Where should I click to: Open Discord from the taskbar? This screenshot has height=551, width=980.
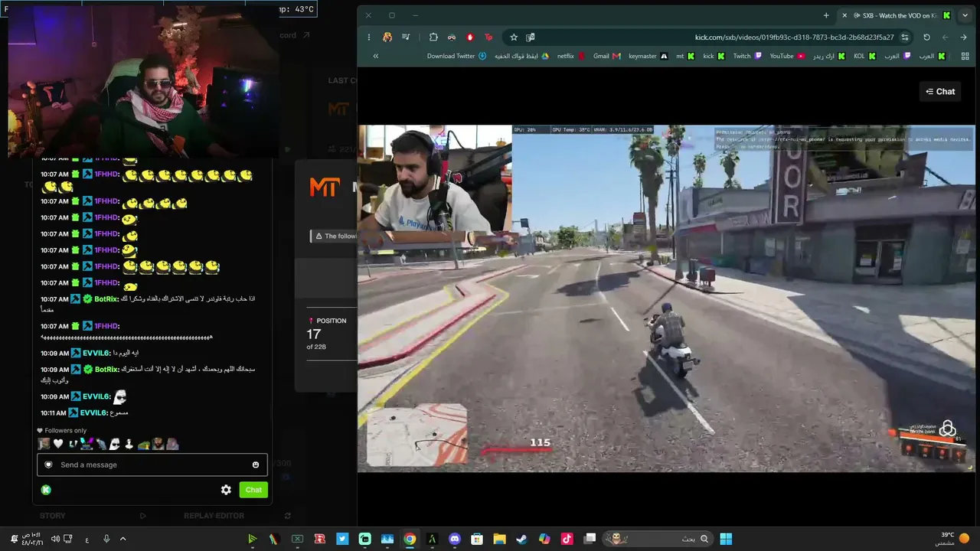point(455,539)
